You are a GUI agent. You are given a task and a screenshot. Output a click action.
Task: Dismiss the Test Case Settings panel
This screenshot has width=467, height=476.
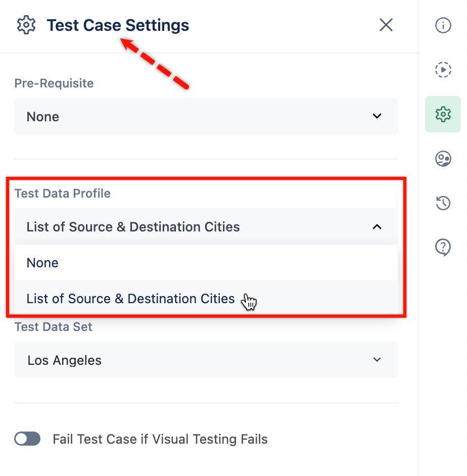(x=386, y=25)
